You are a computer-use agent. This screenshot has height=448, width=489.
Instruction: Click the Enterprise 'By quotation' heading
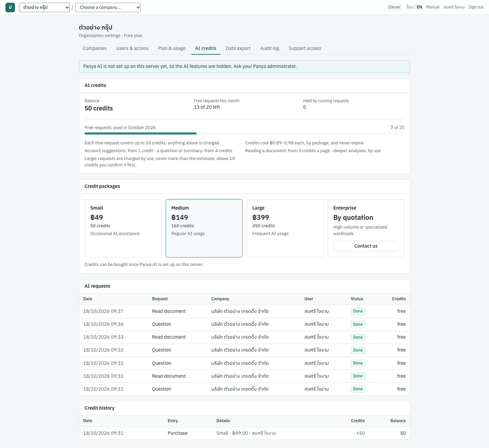point(353,218)
